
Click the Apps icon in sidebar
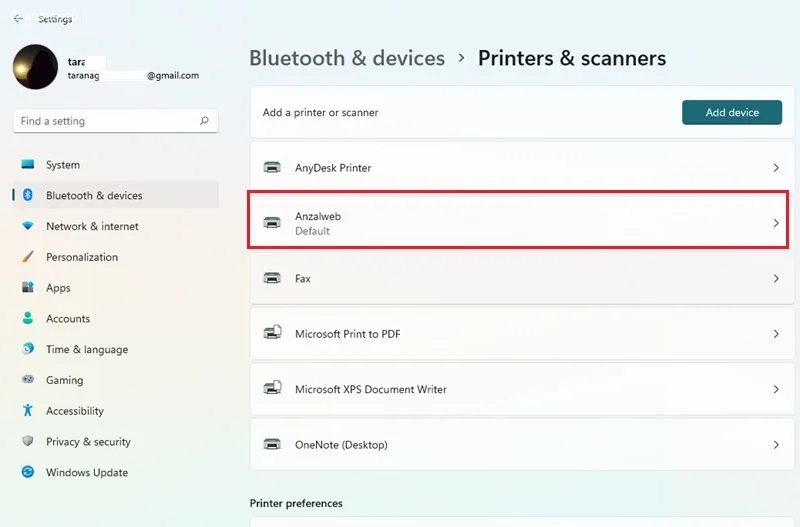coord(28,287)
